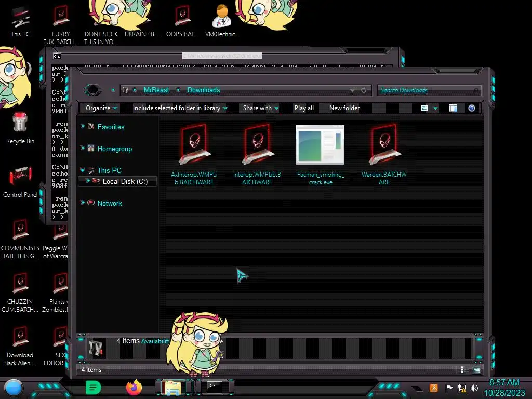Screen dimensions: 532x399
Task: Open the AxInterop.WMPLib.BATCHWARE file icon
Action: (194, 145)
